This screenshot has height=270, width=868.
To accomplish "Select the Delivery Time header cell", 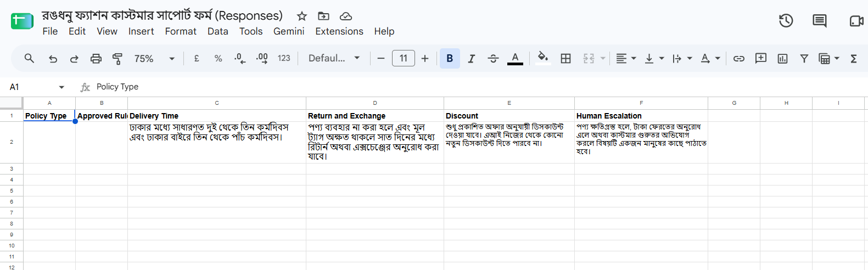I will (x=217, y=116).
